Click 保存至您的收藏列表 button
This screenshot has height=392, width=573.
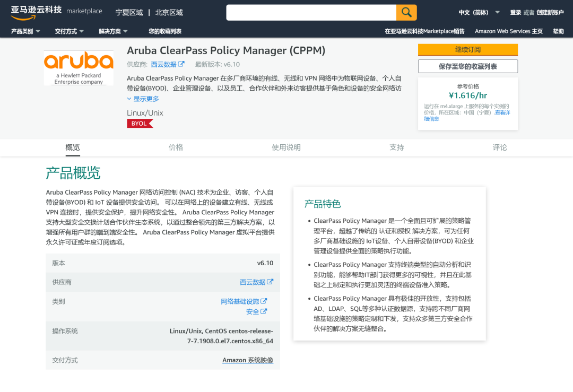(468, 66)
